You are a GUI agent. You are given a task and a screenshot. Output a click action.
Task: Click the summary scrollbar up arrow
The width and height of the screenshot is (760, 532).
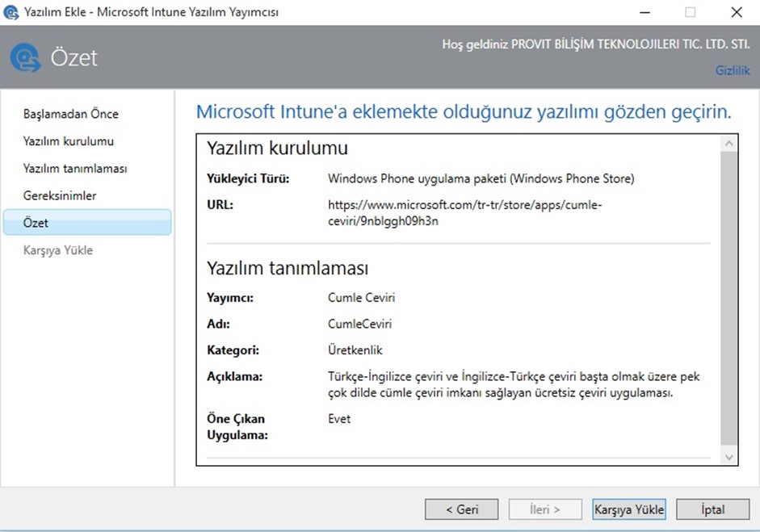coord(729,144)
